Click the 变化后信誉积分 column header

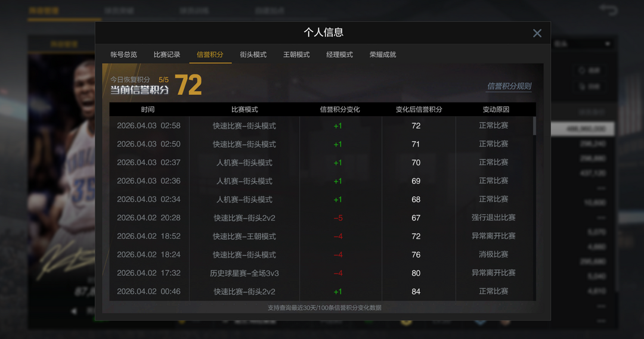tap(419, 109)
